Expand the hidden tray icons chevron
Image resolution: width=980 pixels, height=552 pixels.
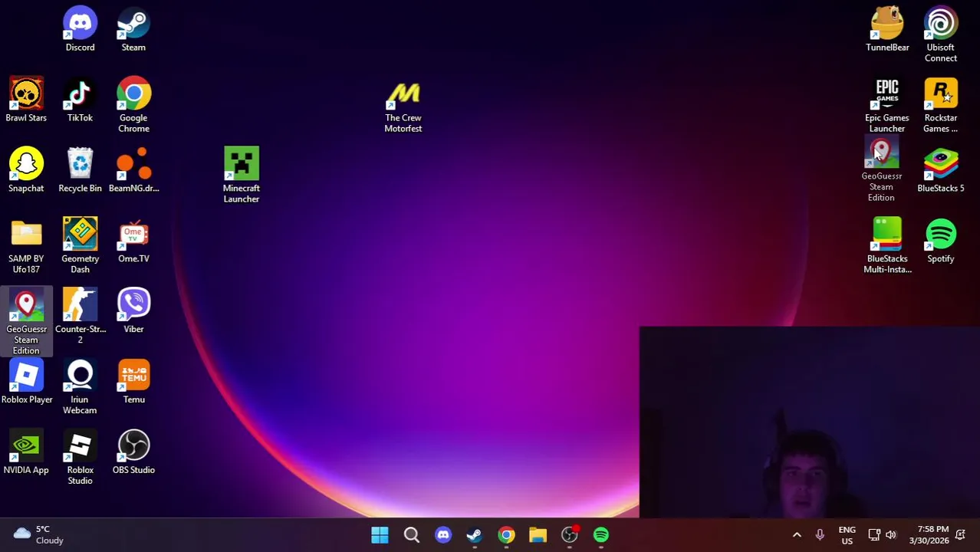pyautogui.click(x=797, y=534)
